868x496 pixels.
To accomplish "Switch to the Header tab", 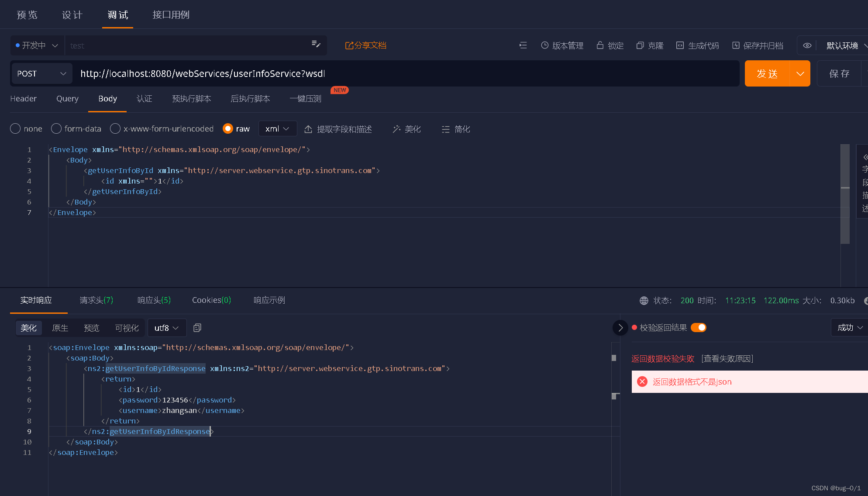I will click(x=24, y=99).
